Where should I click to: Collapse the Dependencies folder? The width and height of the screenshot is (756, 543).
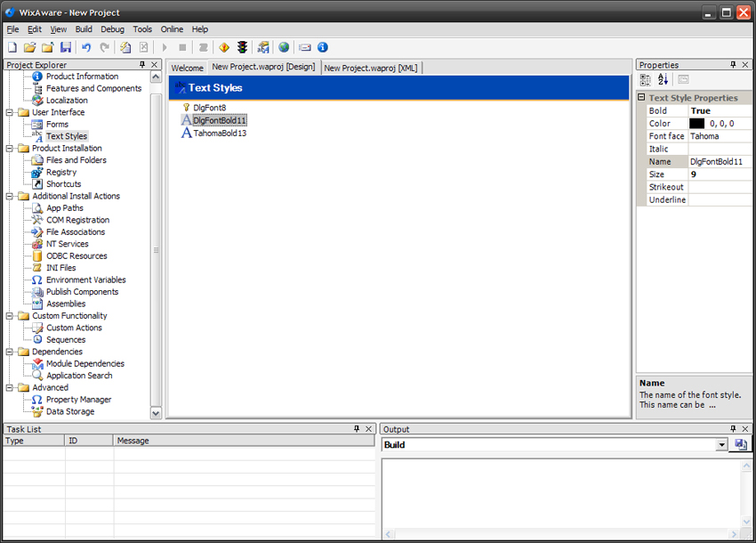tap(9, 352)
